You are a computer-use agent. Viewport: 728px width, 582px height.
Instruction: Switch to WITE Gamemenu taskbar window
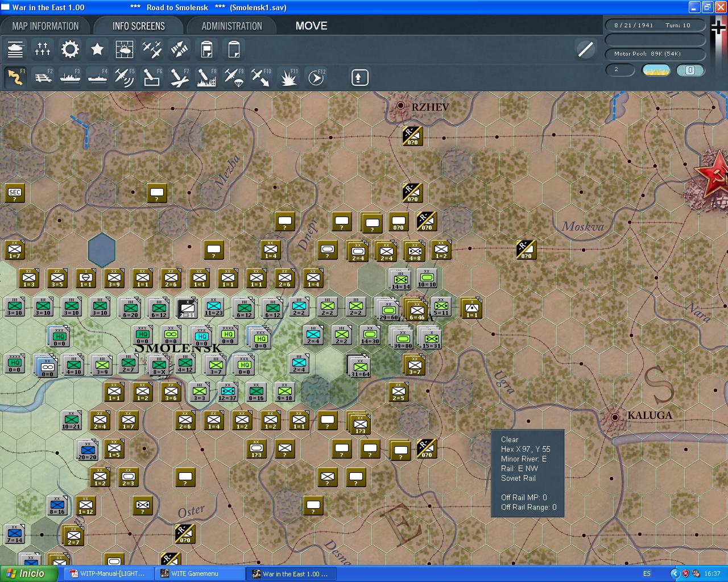tap(200, 573)
